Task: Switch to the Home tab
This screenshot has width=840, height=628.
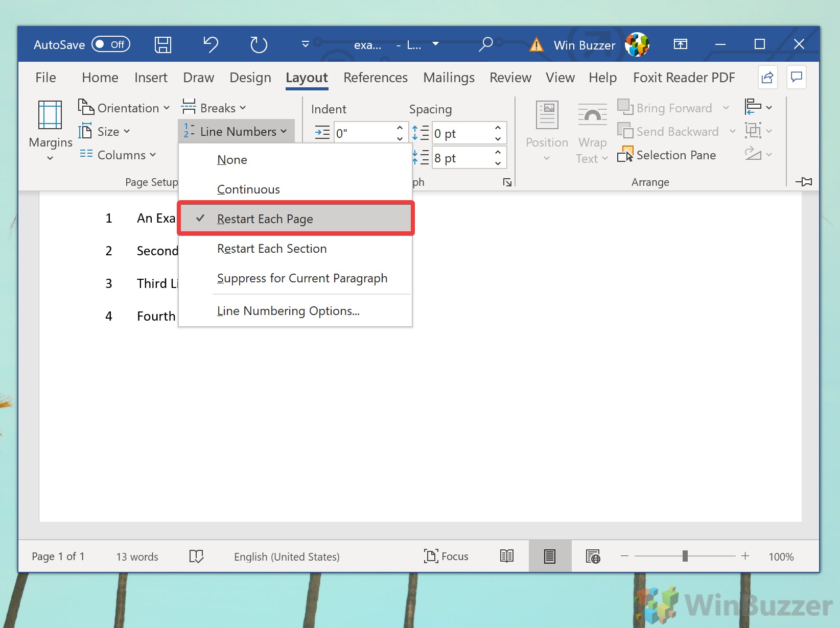Action: pyautogui.click(x=100, y=78)
